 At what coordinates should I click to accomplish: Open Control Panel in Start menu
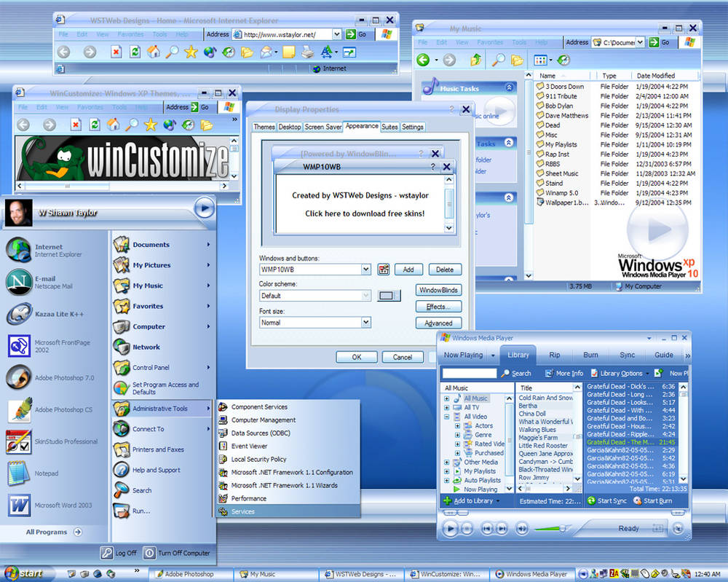(x=162, y=367)
